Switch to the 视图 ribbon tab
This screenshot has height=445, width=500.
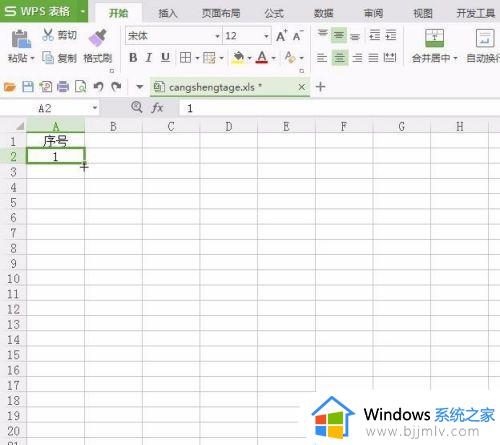pyautogui.click(x=423, y=13)
